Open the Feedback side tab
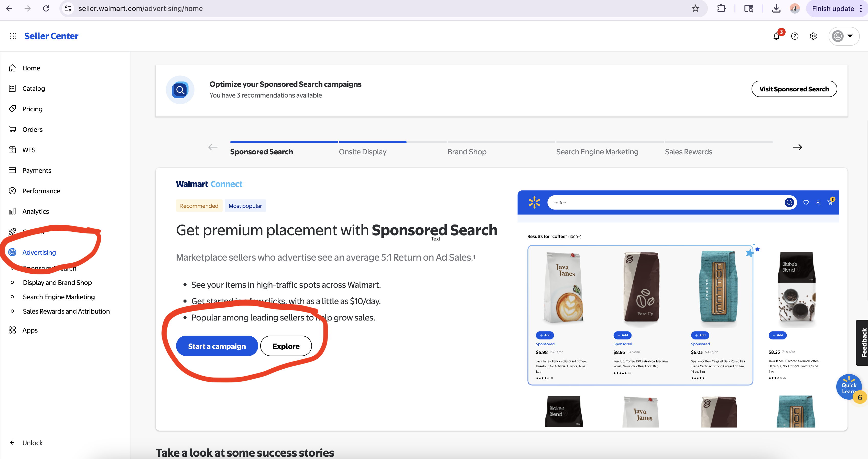Image resolution: width=868 pixels, height=459 pixels. click(x=863, y=343)
